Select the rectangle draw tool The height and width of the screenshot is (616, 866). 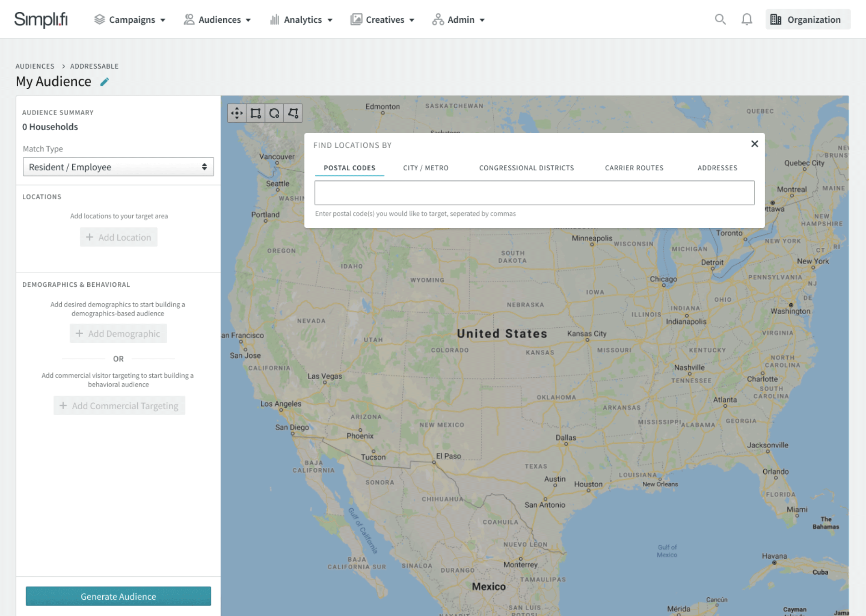click(x=255, y=113)
